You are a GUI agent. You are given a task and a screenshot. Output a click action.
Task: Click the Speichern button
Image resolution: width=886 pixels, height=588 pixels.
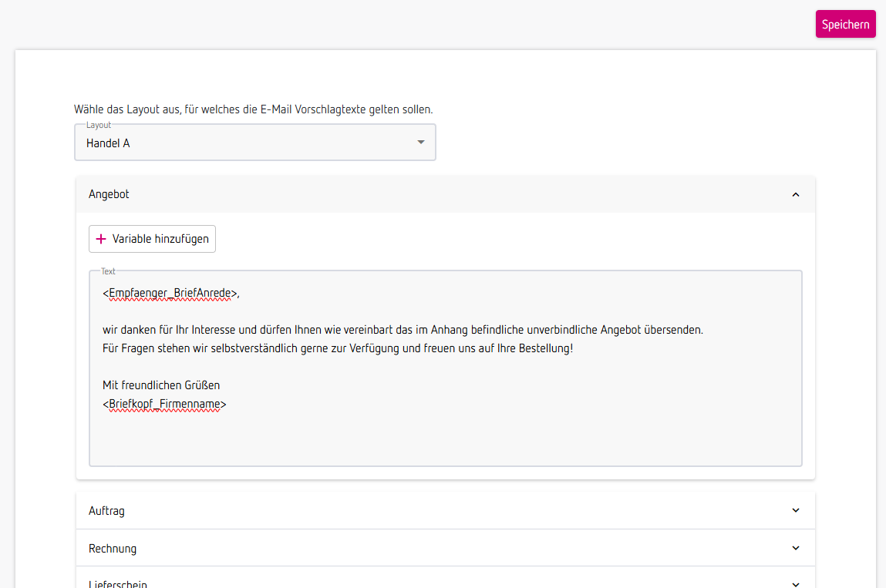(845, 25)
